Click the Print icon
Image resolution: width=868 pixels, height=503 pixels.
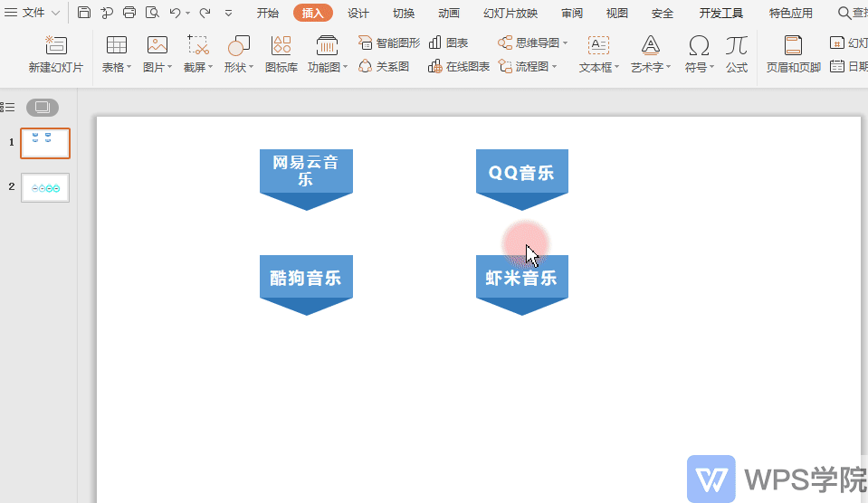coord(129,12)
